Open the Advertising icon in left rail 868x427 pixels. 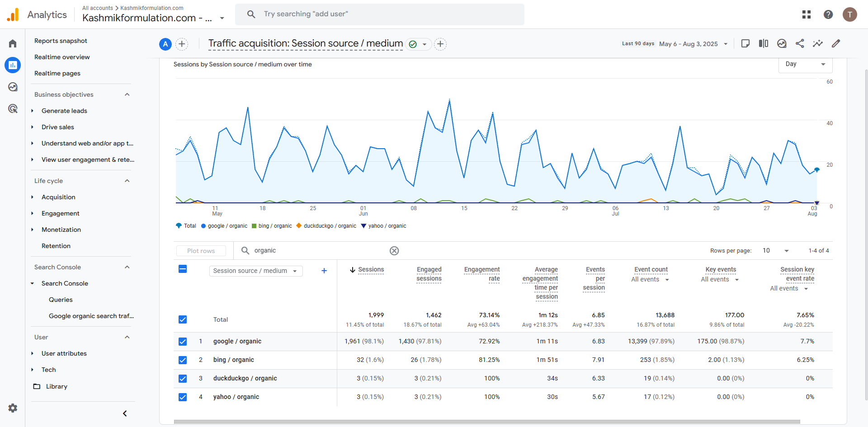click(13, 108)
